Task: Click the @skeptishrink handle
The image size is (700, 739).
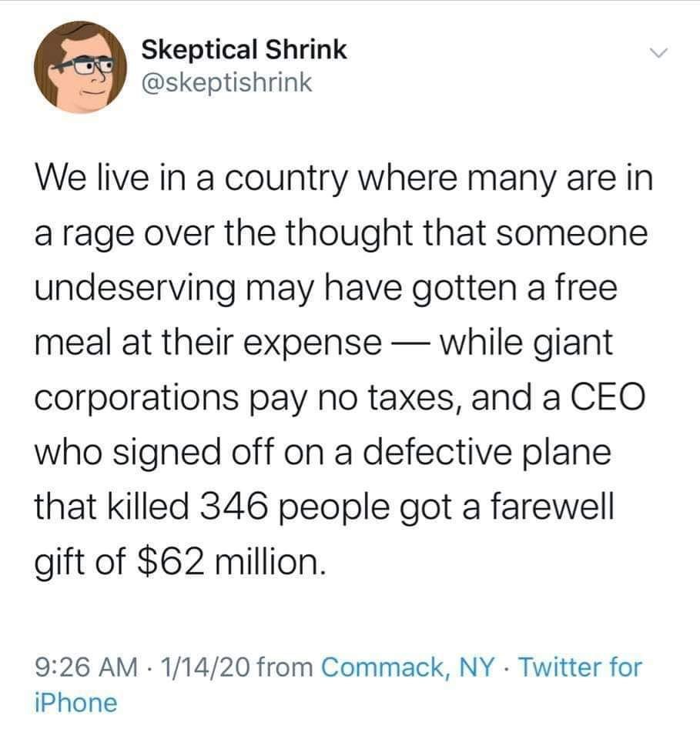Action: 227,82
